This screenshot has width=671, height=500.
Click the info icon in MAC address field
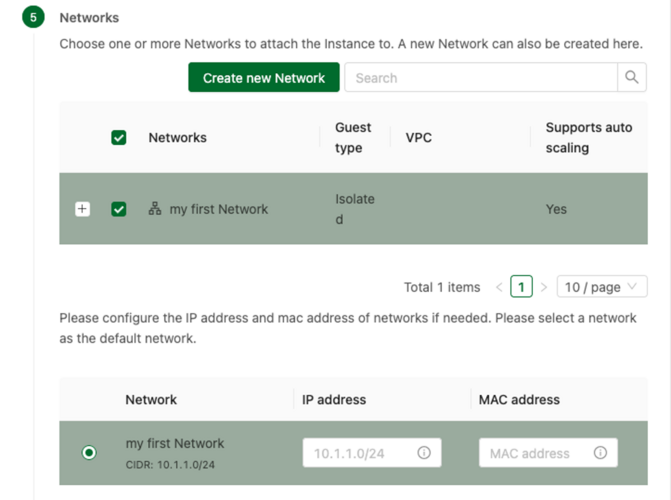tap(600, 452)
